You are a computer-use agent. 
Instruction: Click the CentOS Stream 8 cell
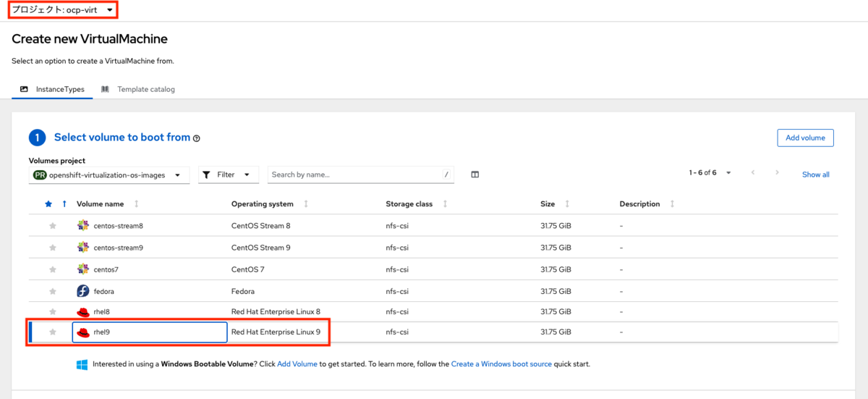pyautogui.click(x=261, y=226)
